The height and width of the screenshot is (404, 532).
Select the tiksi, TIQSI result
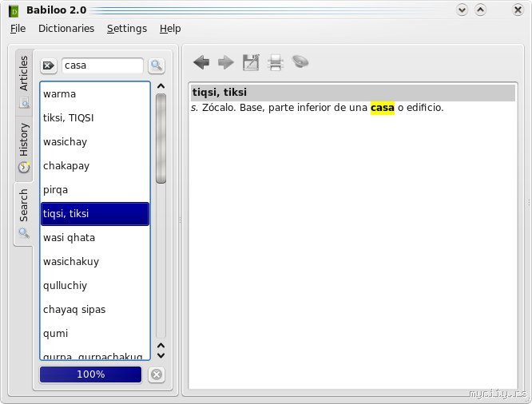[x=95, y=118]
